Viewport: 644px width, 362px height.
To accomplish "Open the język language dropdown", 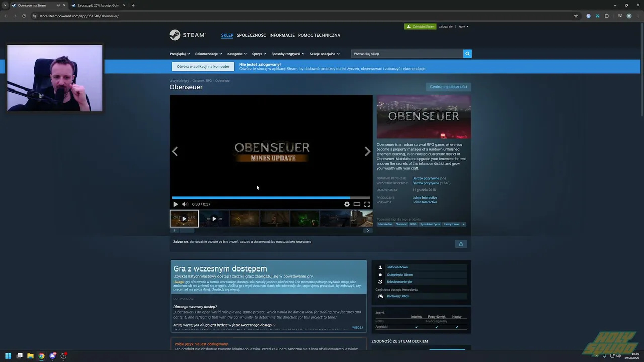I will (x=463, y=26).
